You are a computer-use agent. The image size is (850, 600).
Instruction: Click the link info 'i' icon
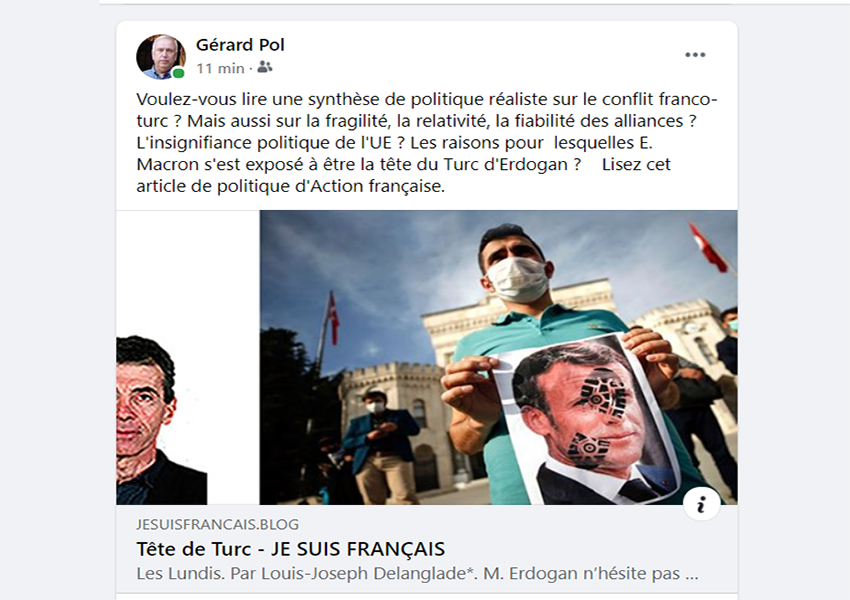coord(701,504)
